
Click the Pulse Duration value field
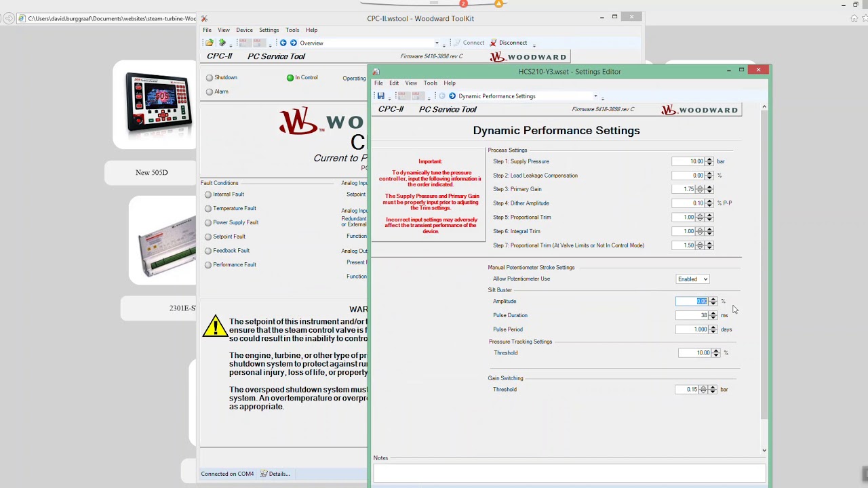coord(692,315)
